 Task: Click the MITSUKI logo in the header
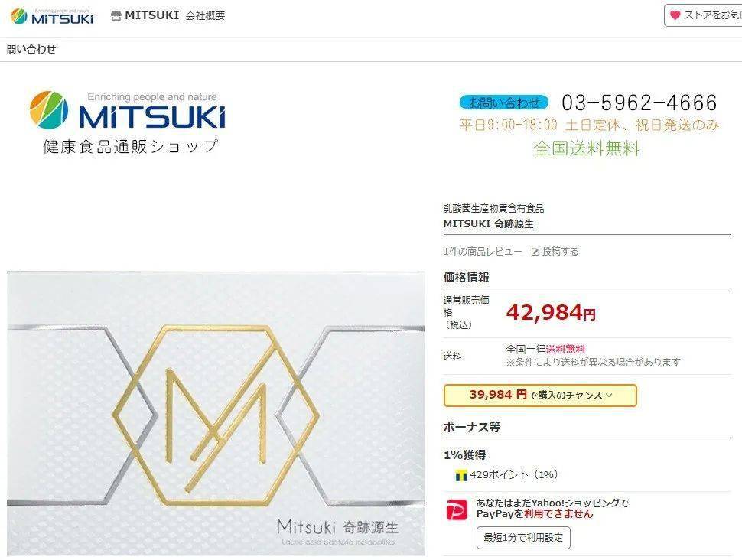tap(52, 17)
